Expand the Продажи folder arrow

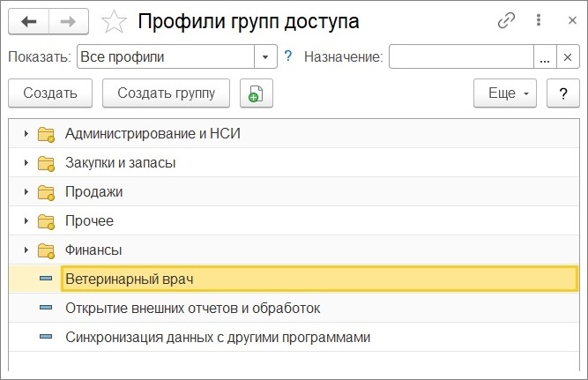pyautogui.click(x=26, y=191)
